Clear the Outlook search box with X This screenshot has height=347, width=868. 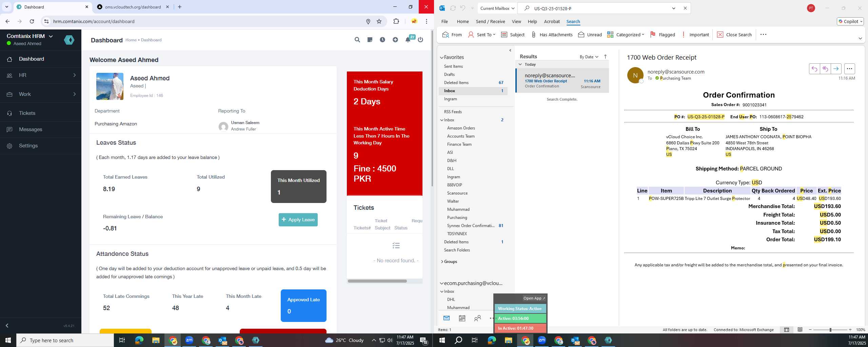685,8
